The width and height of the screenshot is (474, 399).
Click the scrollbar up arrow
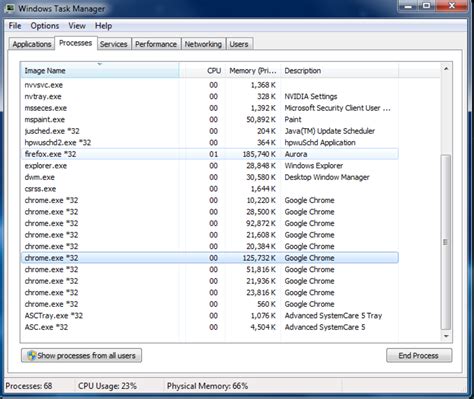pos(446,68)
